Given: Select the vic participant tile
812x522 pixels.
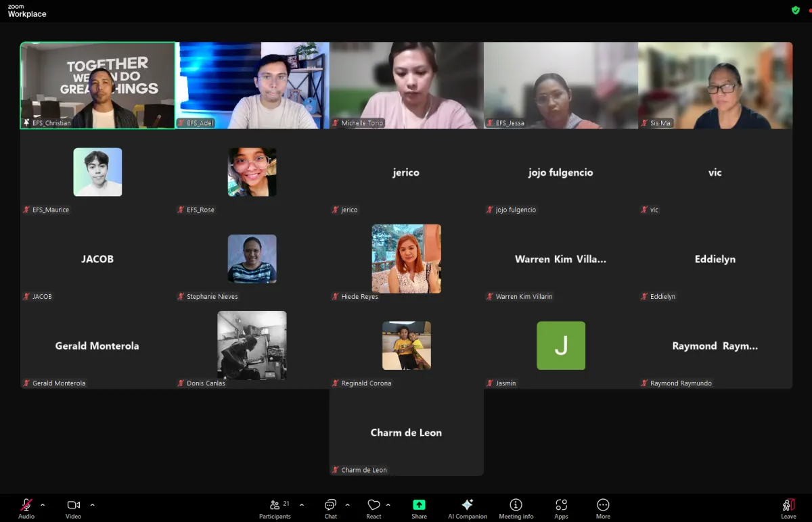Looking at the screenshot, I should pos(715,172).
